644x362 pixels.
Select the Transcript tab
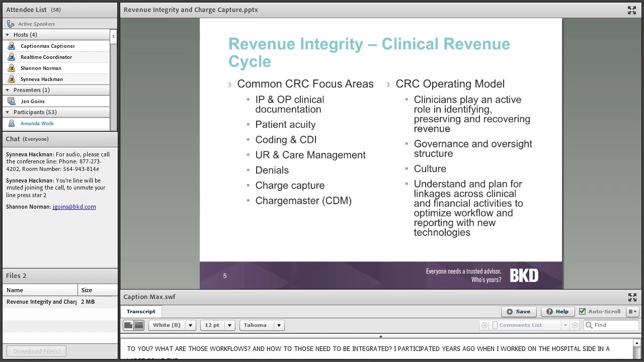(x=141, y=312)
